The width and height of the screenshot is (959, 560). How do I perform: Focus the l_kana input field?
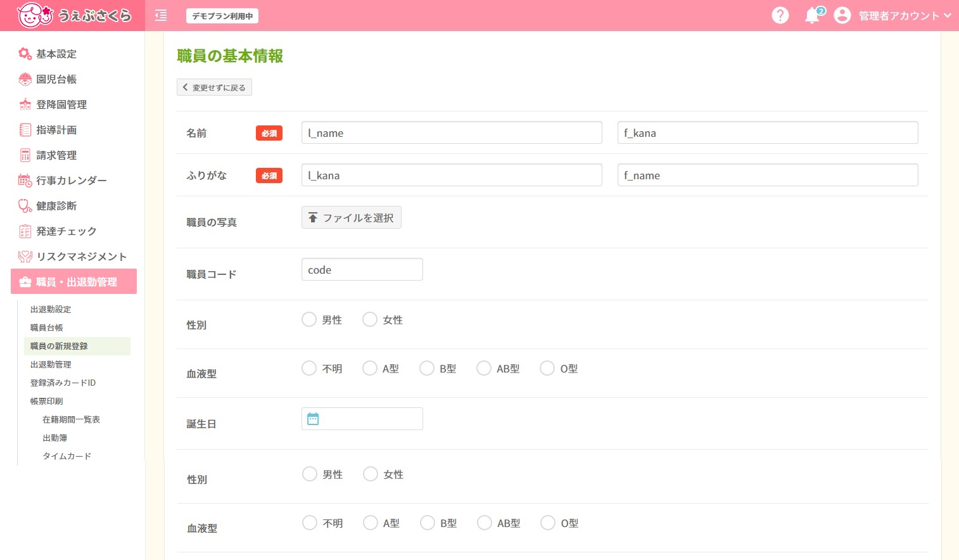452,175
